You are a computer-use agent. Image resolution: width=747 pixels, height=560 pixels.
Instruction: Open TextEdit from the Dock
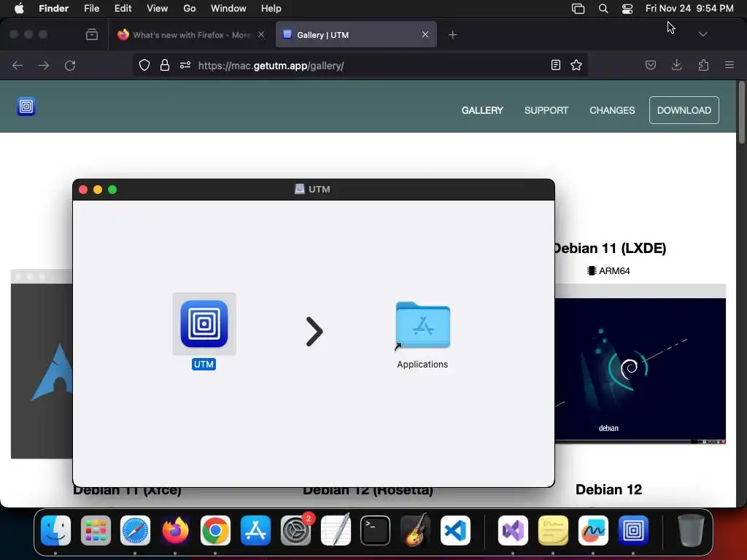click(x=336, y=530)
